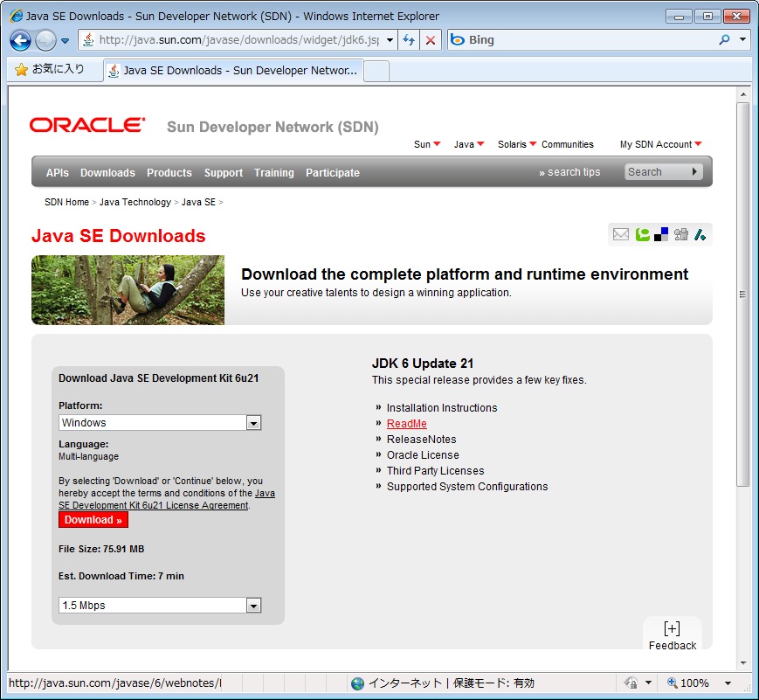Expand My SDN Account menu
The image size is (759, 700).
[x=660, y=144]
